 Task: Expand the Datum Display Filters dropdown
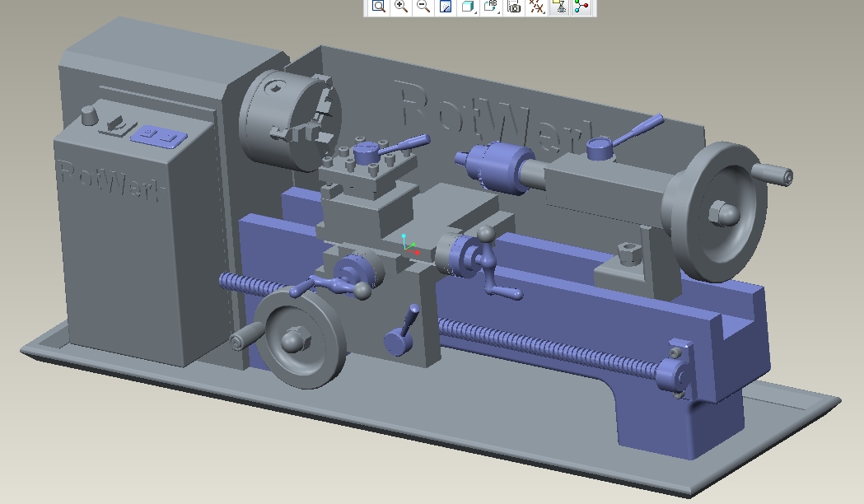536,7
